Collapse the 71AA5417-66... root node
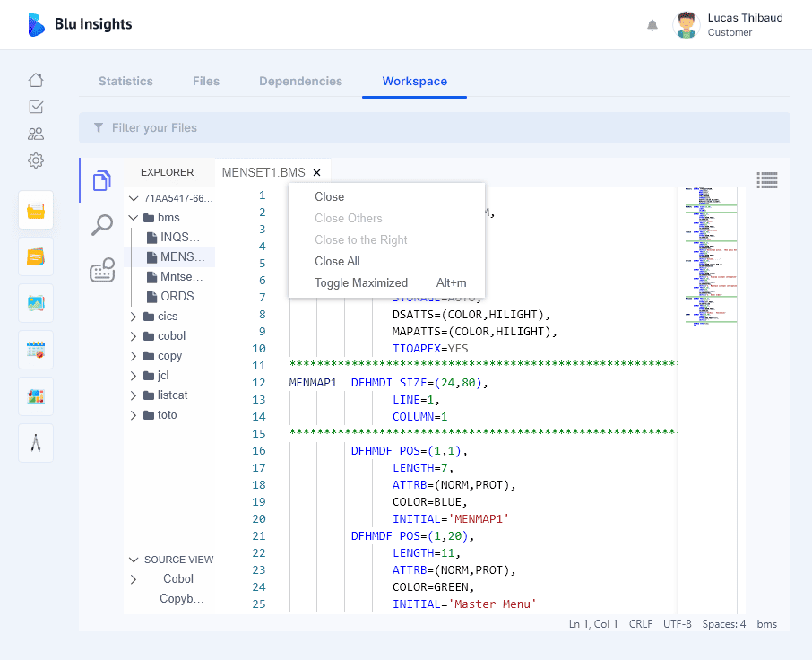Image resolution: width=812 pixels, height=660 pixels. point(134,198)
